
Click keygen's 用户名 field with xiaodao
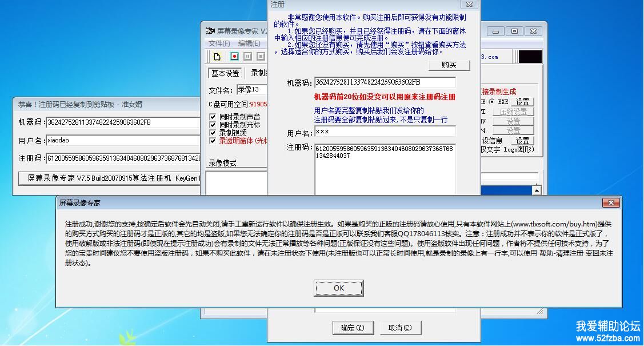[x=123, y=141]
